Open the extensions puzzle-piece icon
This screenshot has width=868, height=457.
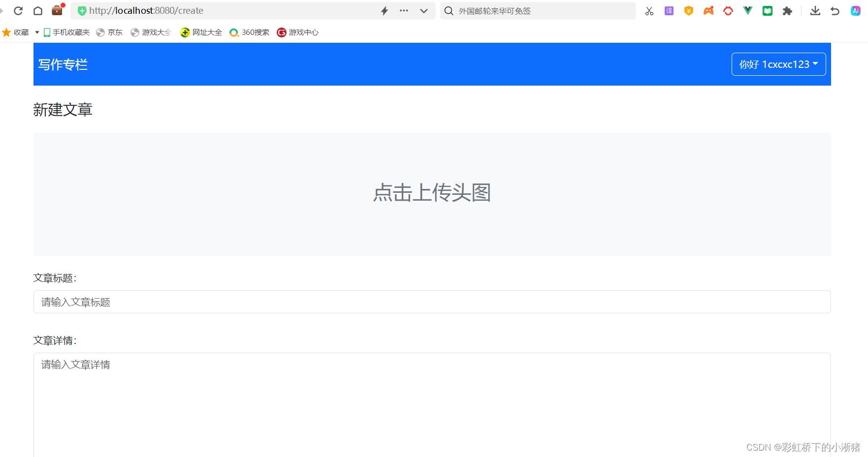(x=787, y=10)
